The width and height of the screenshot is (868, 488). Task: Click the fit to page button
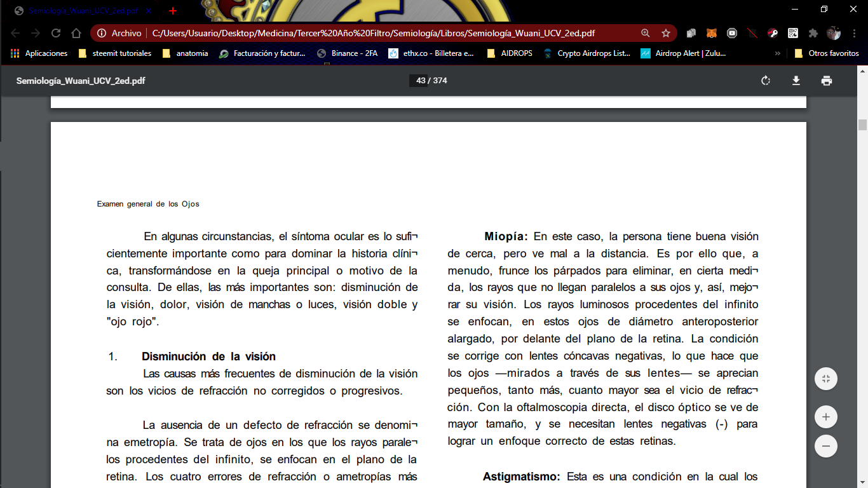pos(825,379)
